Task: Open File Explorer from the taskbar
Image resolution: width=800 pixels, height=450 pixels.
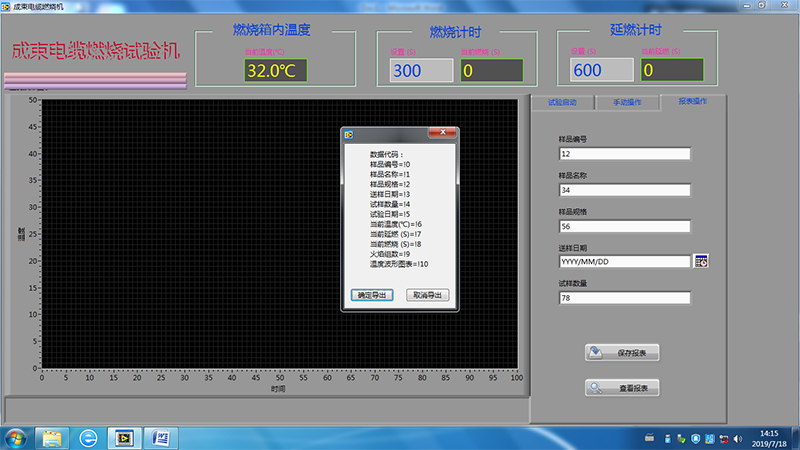Action: point(52,438)
